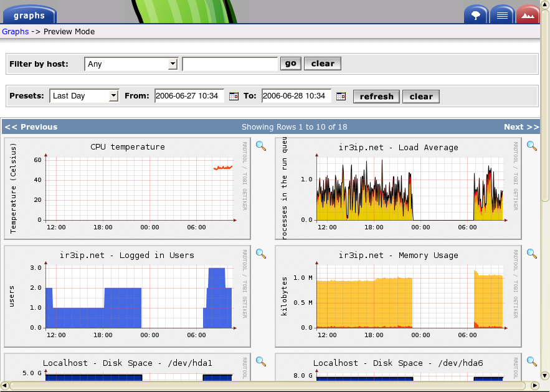Zoom into Logged in Users graph magnifier

click(x=261, y=254)
